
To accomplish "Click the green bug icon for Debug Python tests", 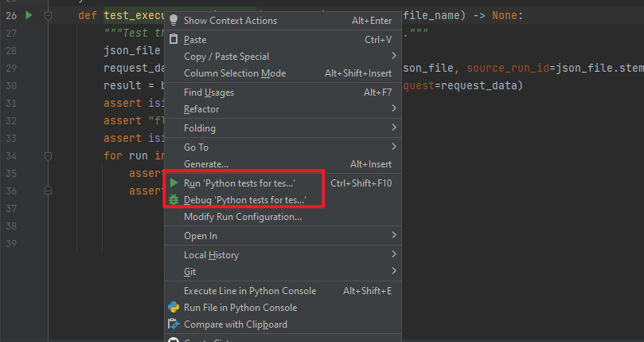I will 174,199.
